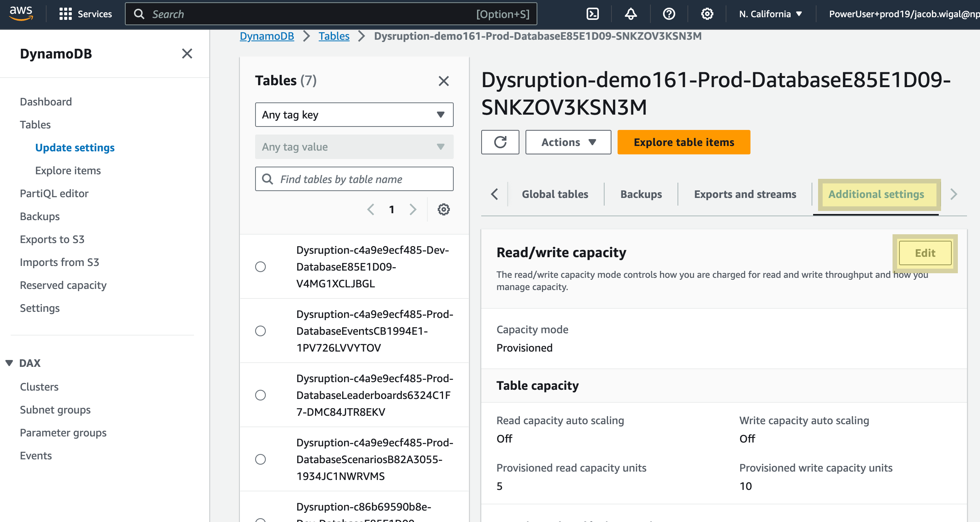This screenshot has height=522, width=980.
Task: Select the DatabaseLeaderboards6324C1F7 table radio
Action: (x=260, y=395)
